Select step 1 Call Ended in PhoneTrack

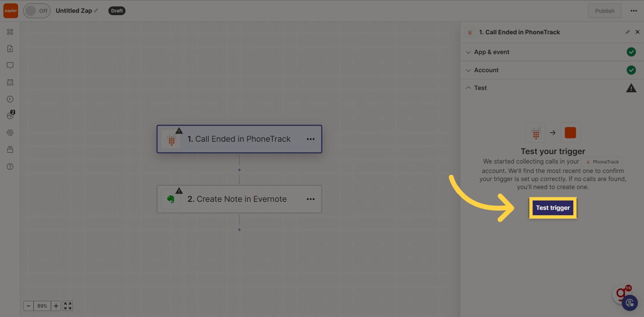(x=239, y=139)
